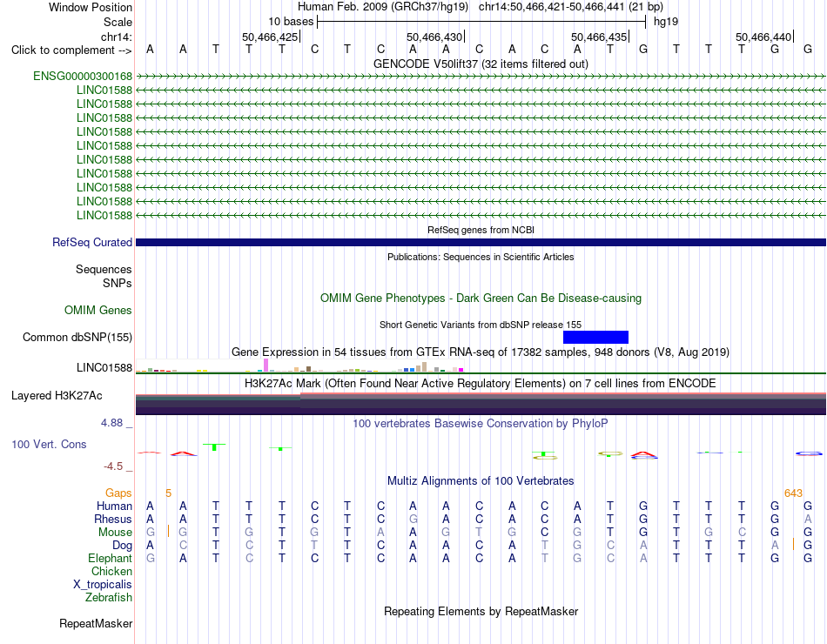Open the H3K27Ac Mark ENCODE track title
Image resolution: width=827 pixels, height=644 pixels.
coord(481,384)
